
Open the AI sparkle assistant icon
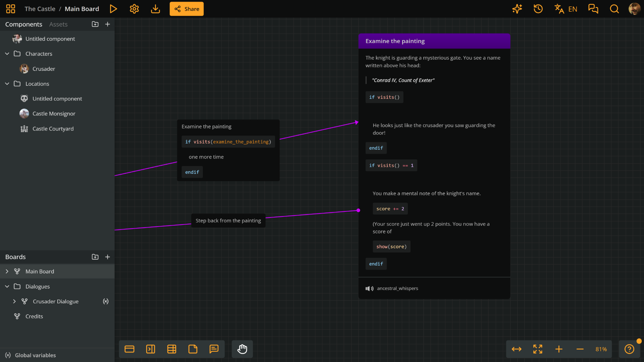tap(517, 9)
